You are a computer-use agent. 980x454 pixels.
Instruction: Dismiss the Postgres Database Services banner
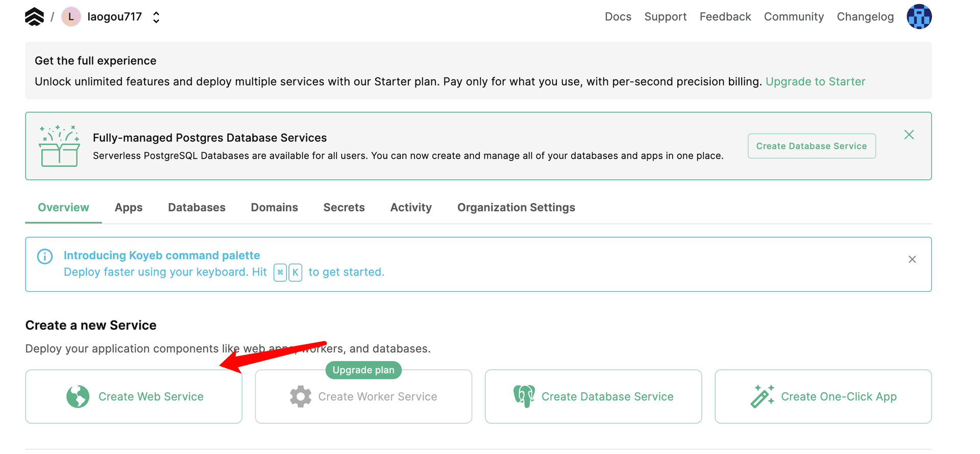(x=909, y=135)
